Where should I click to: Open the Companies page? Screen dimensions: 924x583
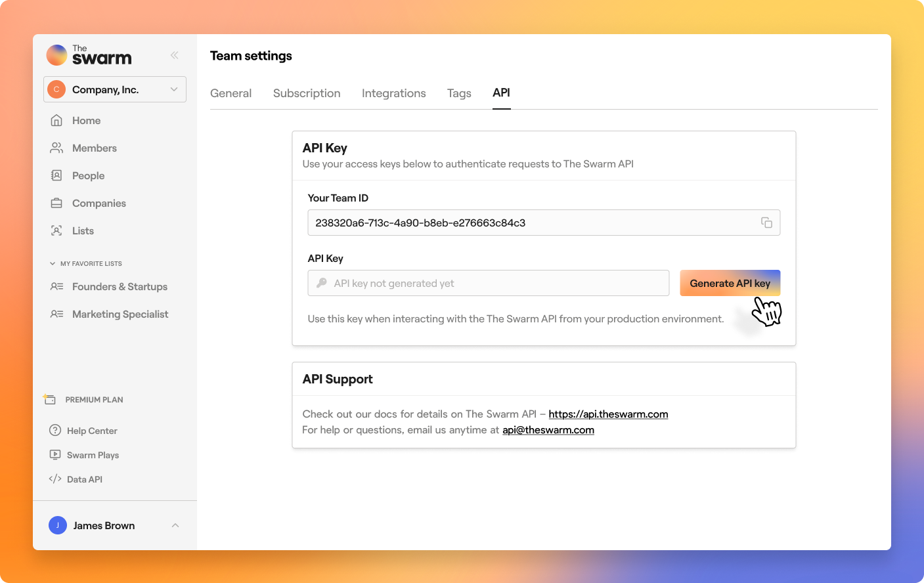99,204
